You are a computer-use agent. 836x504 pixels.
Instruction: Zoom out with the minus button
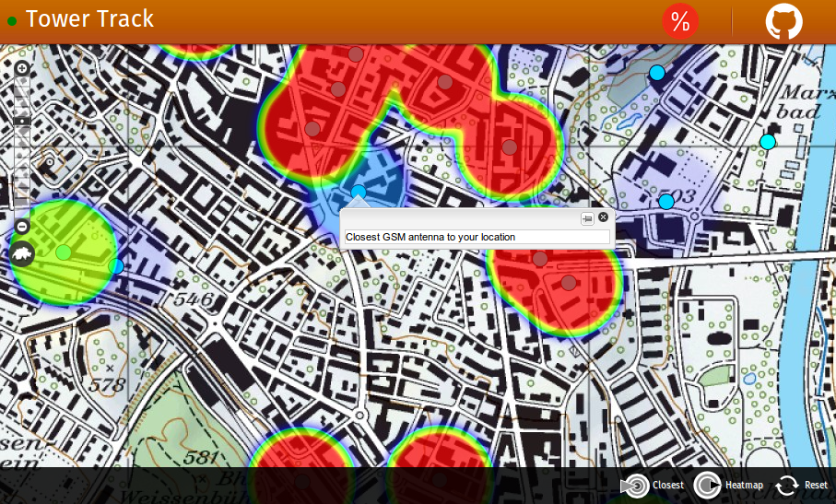point(22,227)
